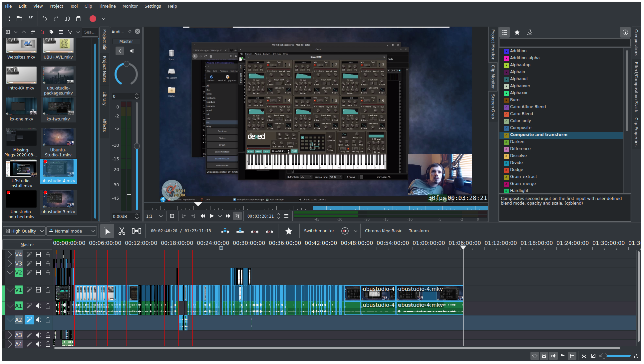The image size is (644, 364).
Task: Click download new compositions icon
Action: (530, 32)
